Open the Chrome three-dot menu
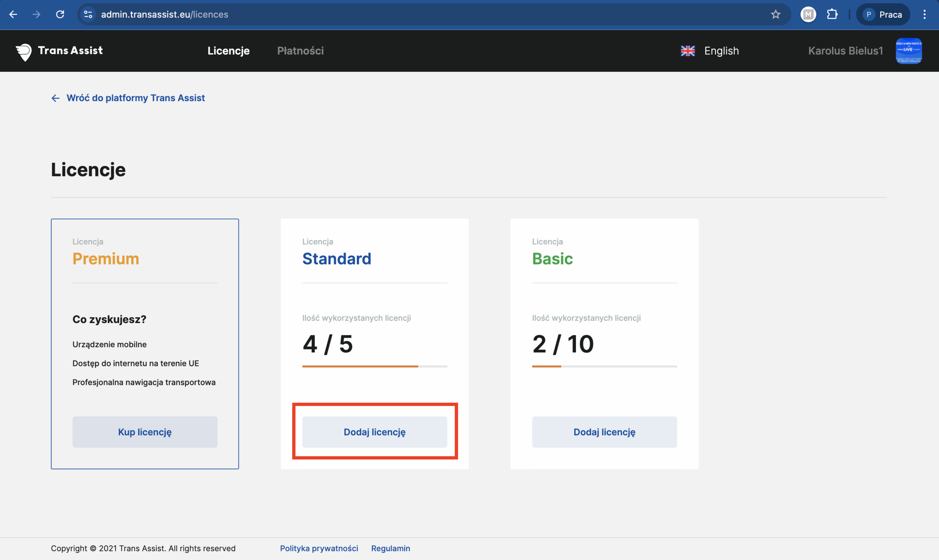 924,14
